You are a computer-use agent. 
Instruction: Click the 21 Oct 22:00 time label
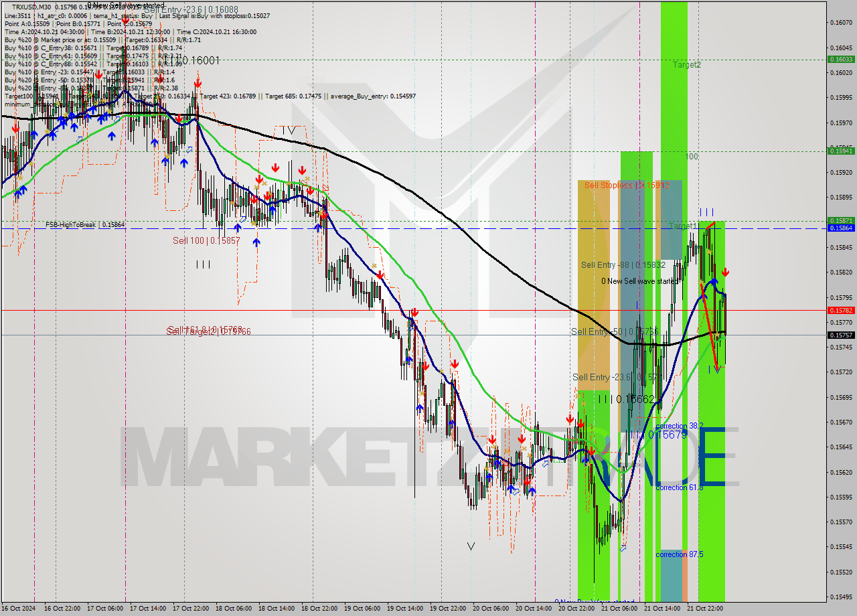click(706, 609)
